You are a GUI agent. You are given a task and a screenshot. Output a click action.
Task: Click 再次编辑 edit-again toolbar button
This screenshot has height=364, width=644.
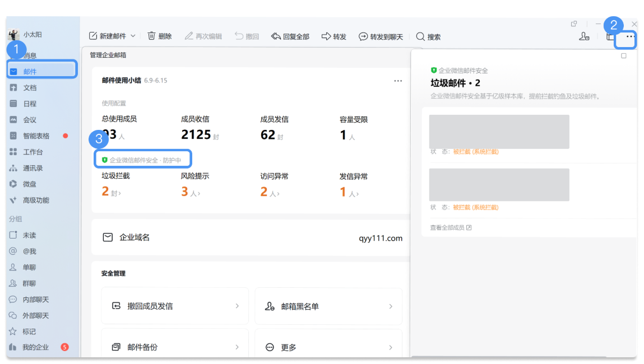click(x=203, y=36)
